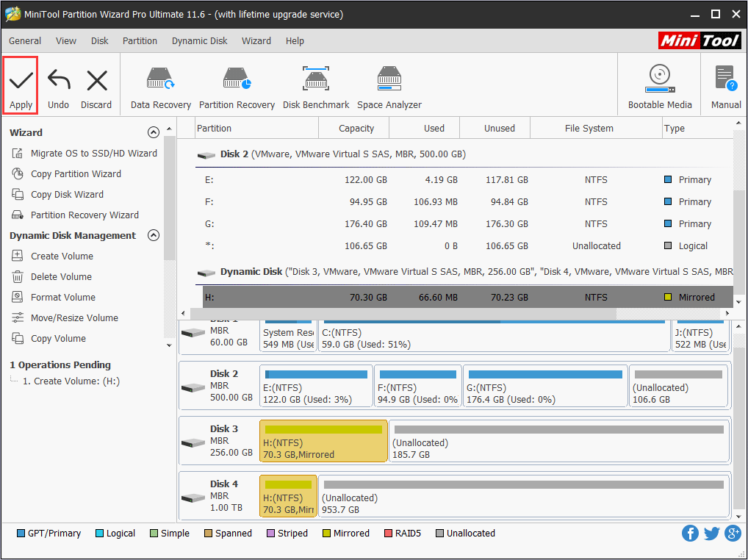Collapse the Dynamic Disk Management section

[x=154, y=235]
